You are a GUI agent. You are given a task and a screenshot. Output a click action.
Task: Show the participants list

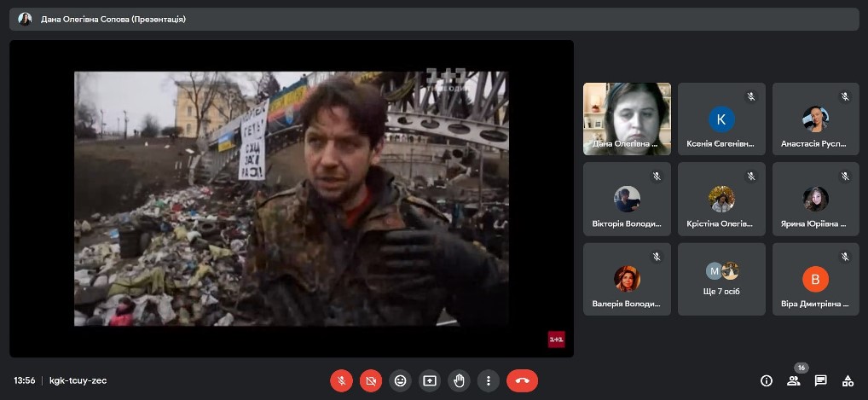[793, 380]
